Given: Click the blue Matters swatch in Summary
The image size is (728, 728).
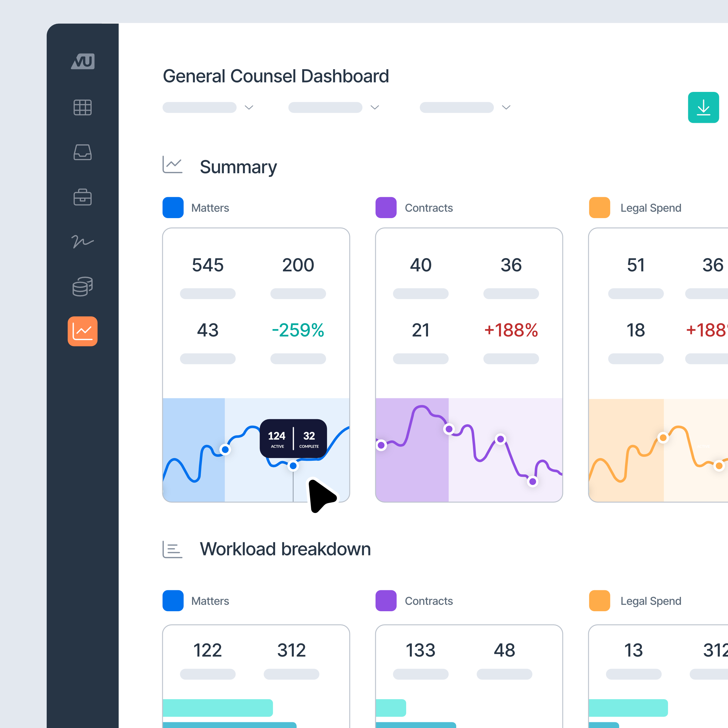Looking at the screenshot, I should point(173,207).
